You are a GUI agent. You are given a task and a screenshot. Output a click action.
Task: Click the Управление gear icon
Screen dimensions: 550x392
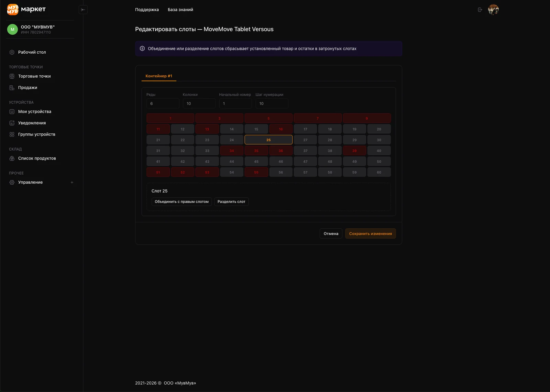[x=12, y=183]
